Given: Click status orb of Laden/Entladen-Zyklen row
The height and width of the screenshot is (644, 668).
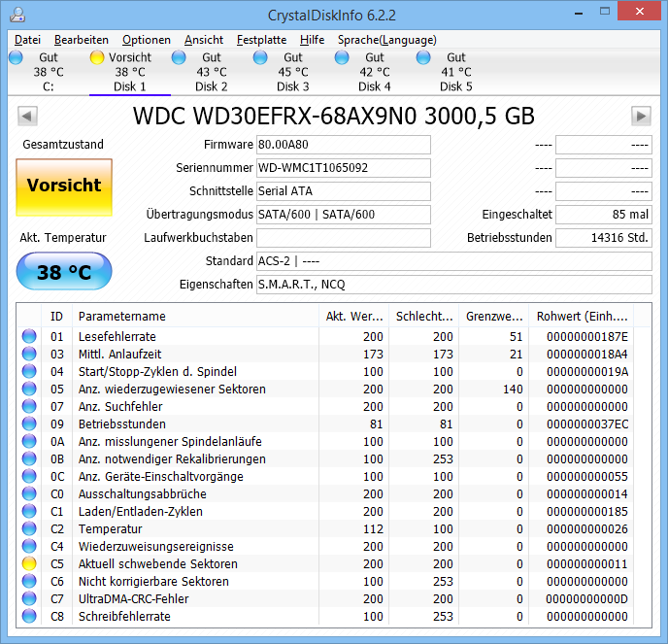Looking at the screenshot, I should pos(29,511).
